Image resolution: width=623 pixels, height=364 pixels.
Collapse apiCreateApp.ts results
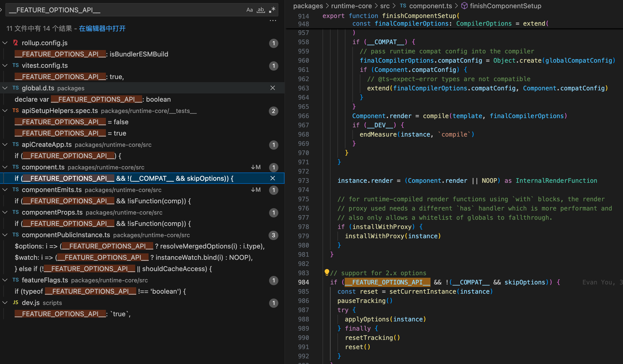5,145
